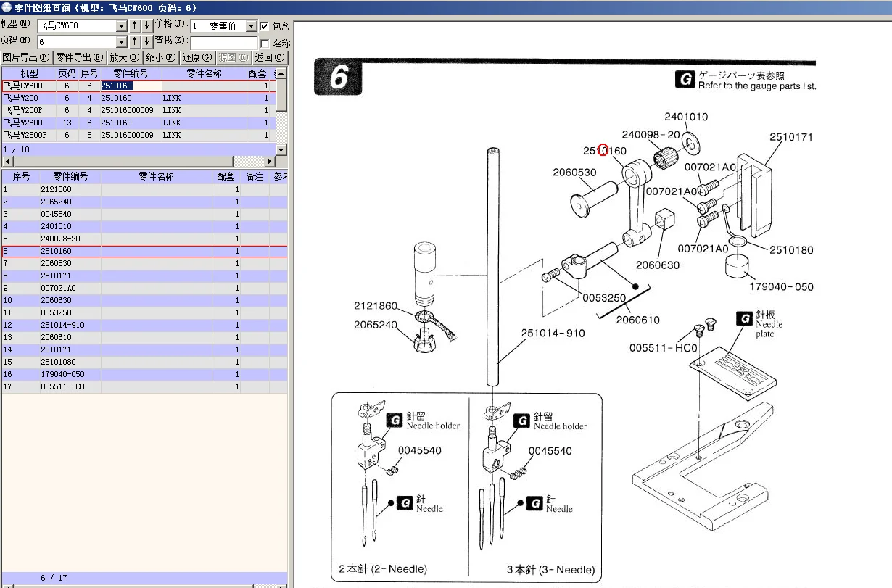892x588 pixels.
Task: Click the 还原(G) restore button
Action: [197, 58]
